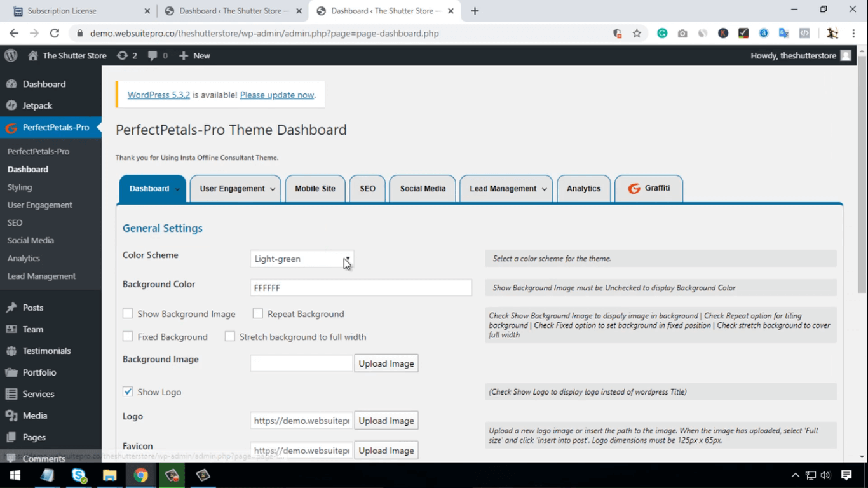868x488 pixels.
Task: Switch to the SEO tab
Action: tap(368, 189)
